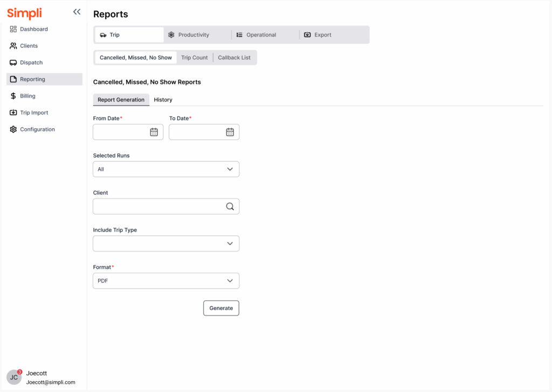Open the From Date calendar picker icon
Image resolution: width=552 pixels, height=392 pixels.
[154, 132]
